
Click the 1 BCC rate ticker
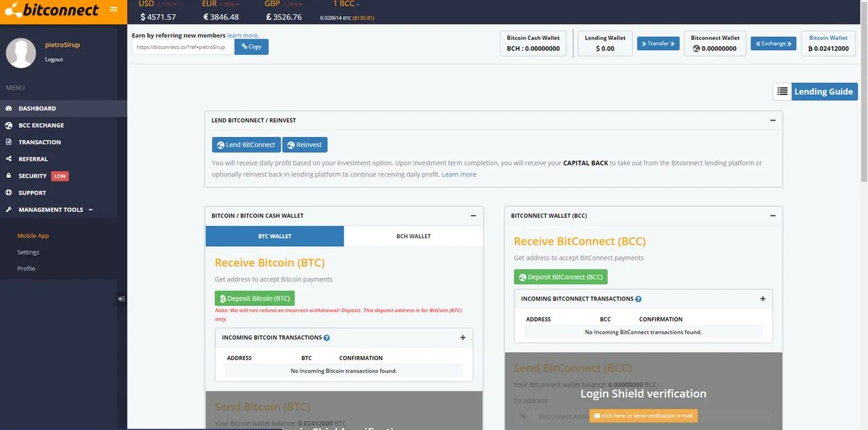coord(347,12)
